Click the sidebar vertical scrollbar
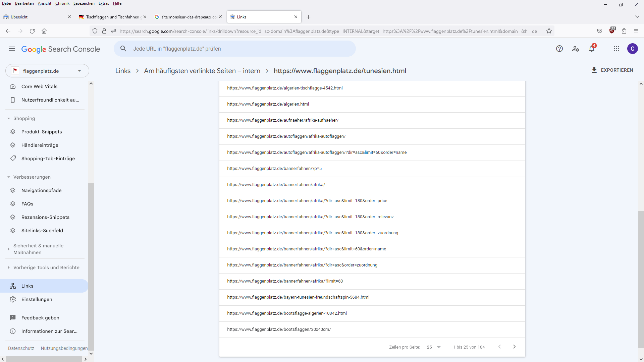The width and height of the screenshot is (644, 362). pos(91,266)
